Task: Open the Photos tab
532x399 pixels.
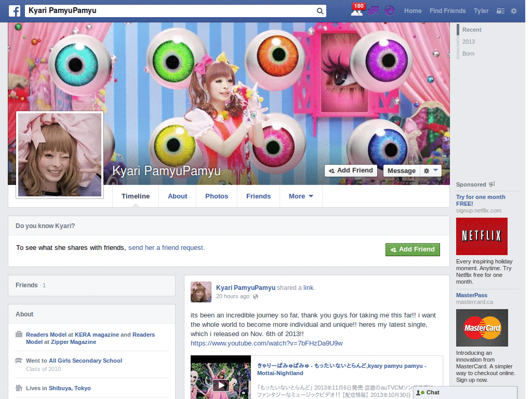Action: click(217, 196)
